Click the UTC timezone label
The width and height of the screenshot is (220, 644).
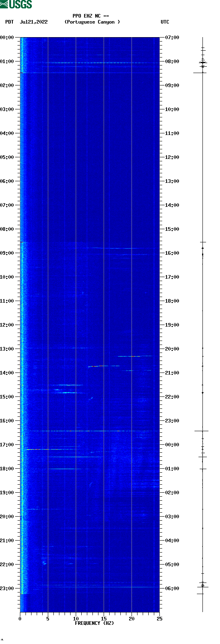165,22
